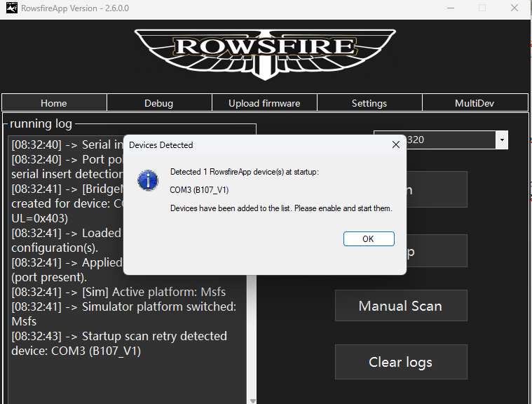The image size is (532, 404).
Task: Click OK in the Devices Detected dialog
Action: [369, 239]
